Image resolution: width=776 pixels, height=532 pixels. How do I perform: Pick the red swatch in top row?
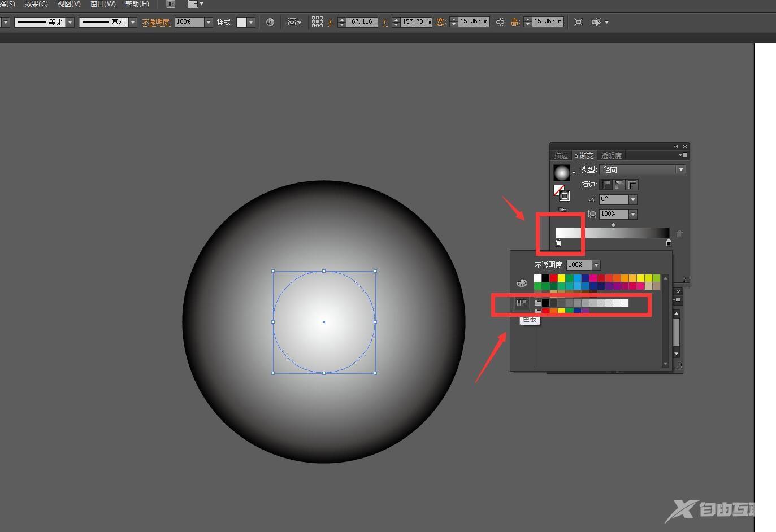(x=554, y=278)
